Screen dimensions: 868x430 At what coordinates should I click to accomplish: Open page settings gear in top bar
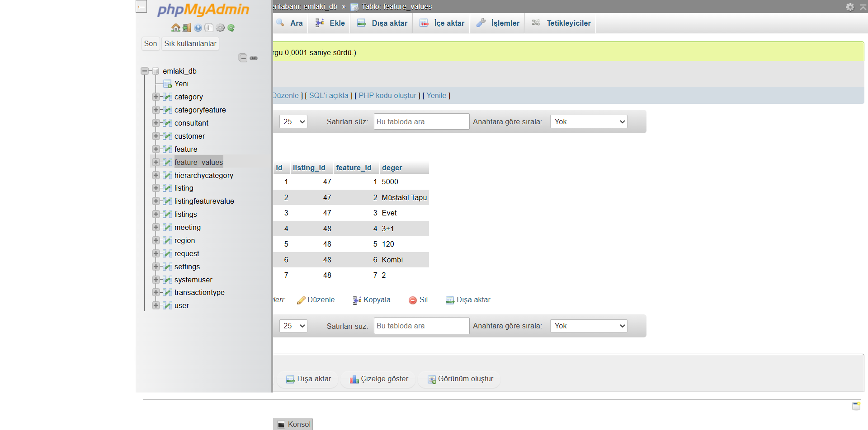click(850, 7)
